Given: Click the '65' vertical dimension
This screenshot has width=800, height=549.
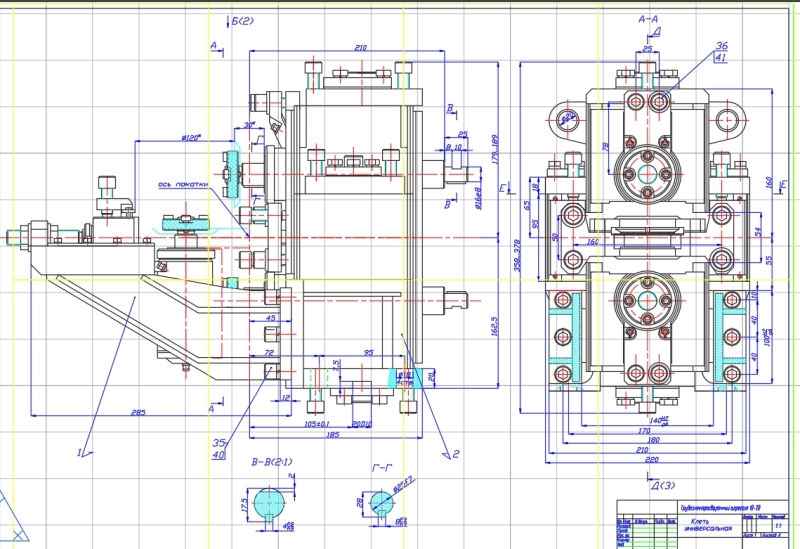Looking at the screenshot, I should tap(527, 205).
